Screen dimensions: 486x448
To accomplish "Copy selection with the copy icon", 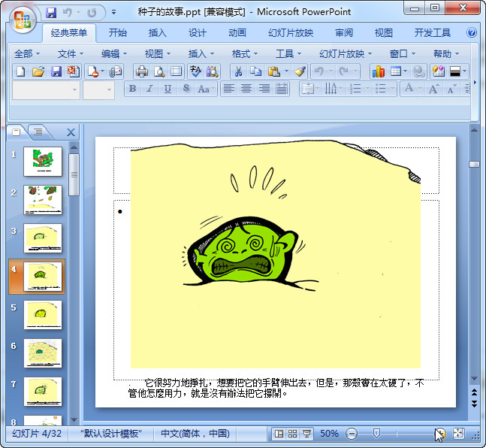I will (256, 71).
